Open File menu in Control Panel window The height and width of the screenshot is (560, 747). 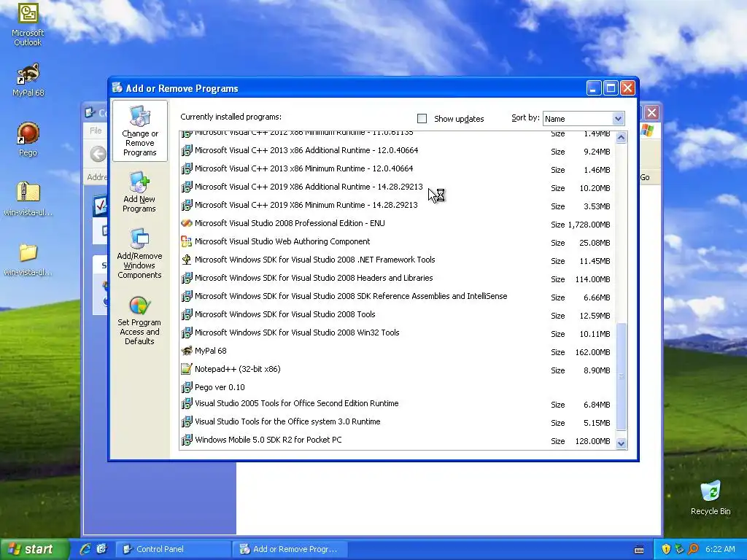tap(96, 131)
